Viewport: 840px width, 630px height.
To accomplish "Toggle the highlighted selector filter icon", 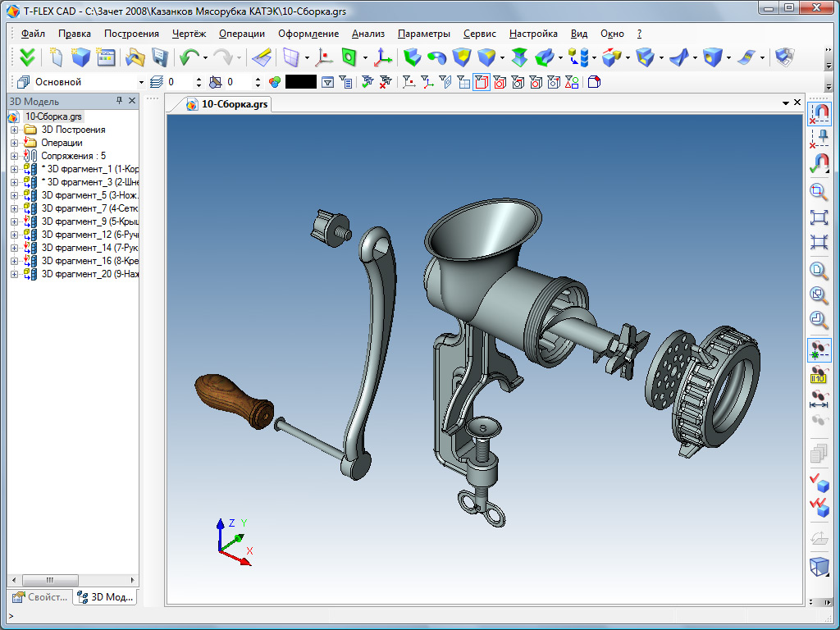I will pyautogui.click(x=481, y=82).
